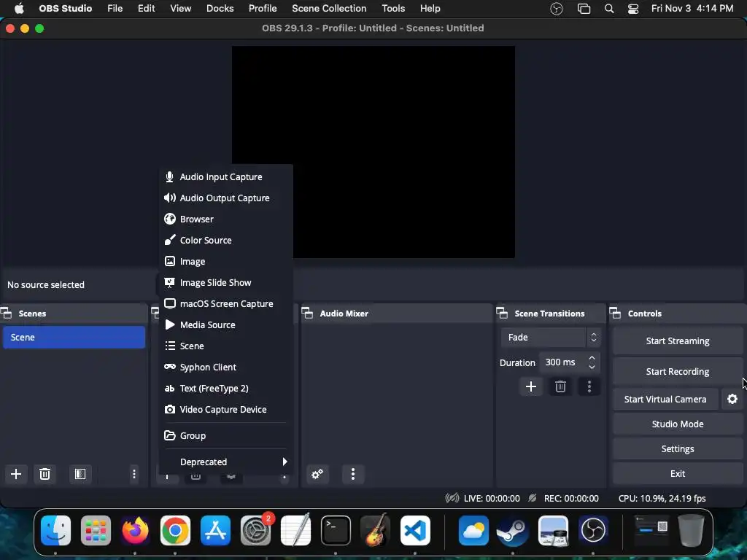Select Image Slide Show source
747x560 pixels.
tap(226, 282)
